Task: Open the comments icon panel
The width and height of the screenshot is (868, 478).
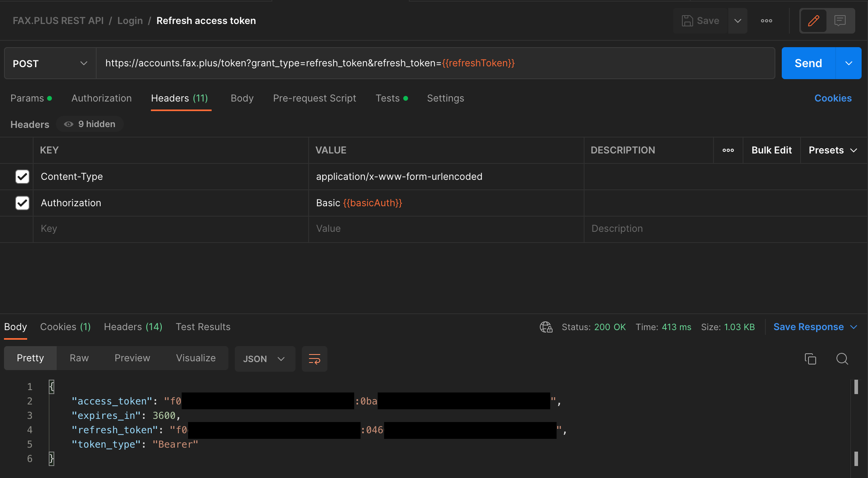Action: coord(840,21)
